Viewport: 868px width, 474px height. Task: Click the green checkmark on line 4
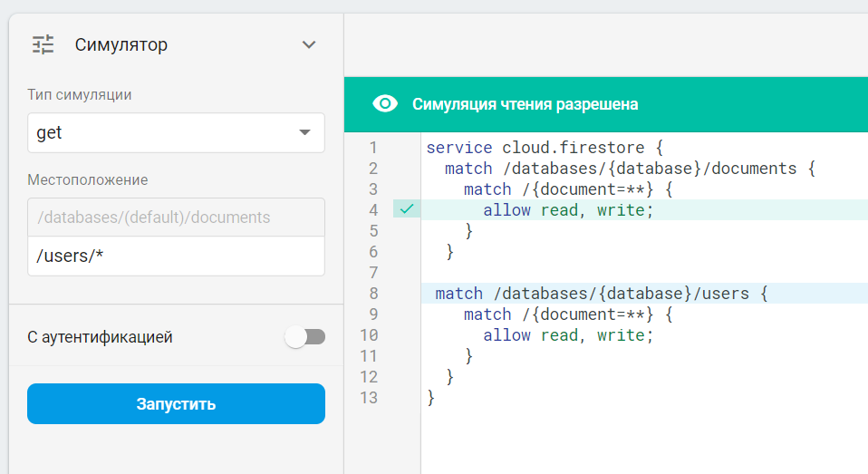click(407, 209)
